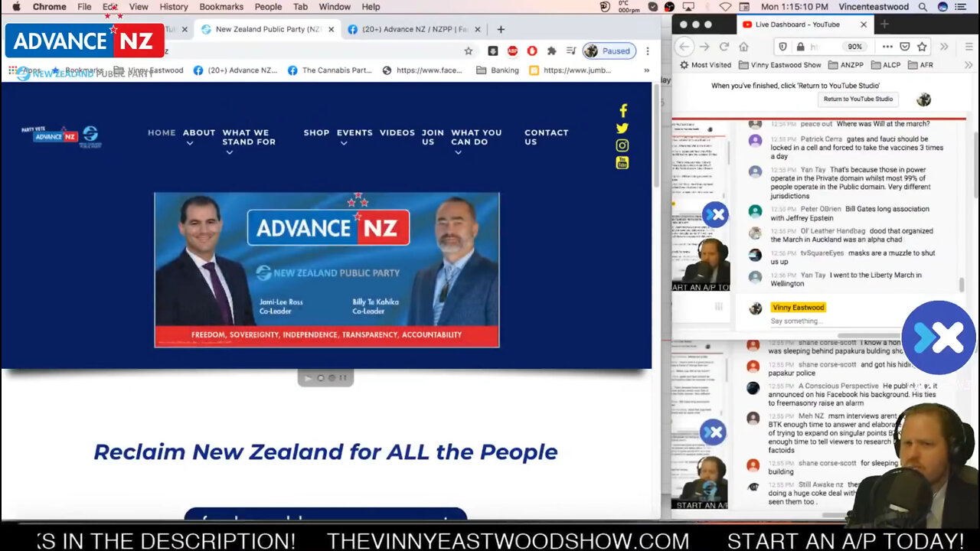Bookmark this page with Chrome's star icon
The height and width of the screenshot is (551, 980).
pos(468,51)
